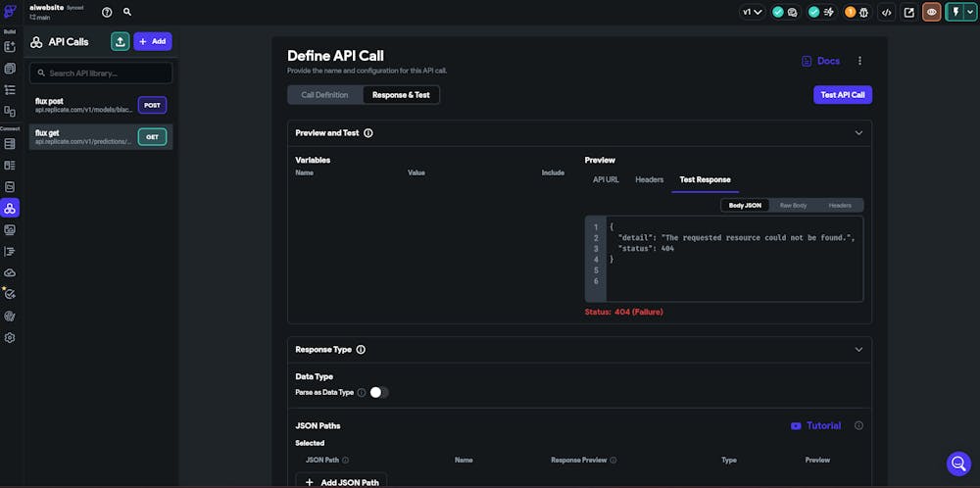Collapse the Preview and Test section chevron
Image resolution: width=980 pixels, height=488 pixels.
858,133
